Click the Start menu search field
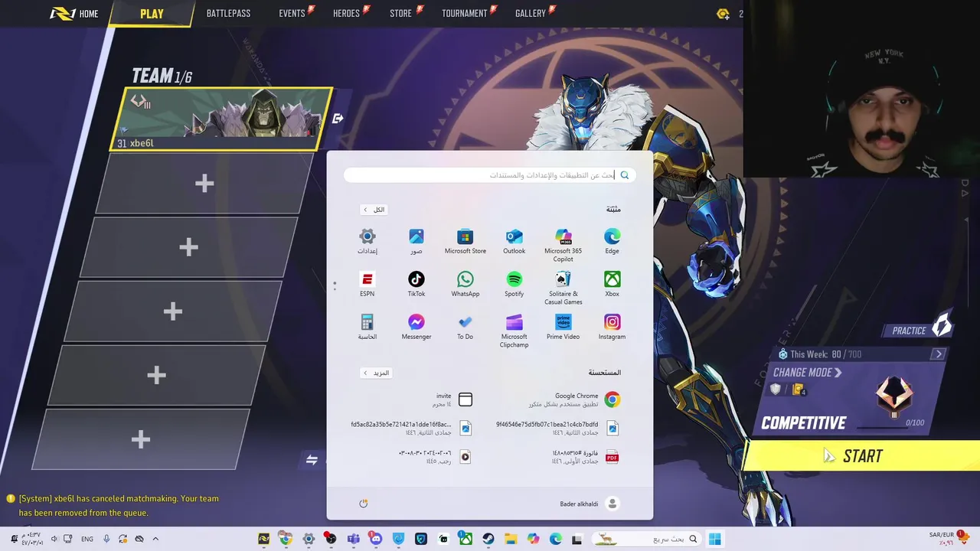 [x=490, y=175]
